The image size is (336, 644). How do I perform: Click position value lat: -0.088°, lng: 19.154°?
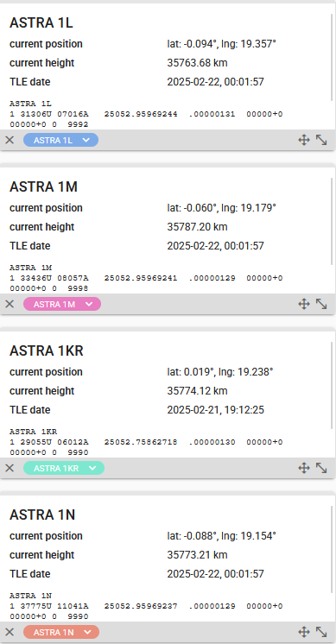pyautogui.click(x=221, y=535)
